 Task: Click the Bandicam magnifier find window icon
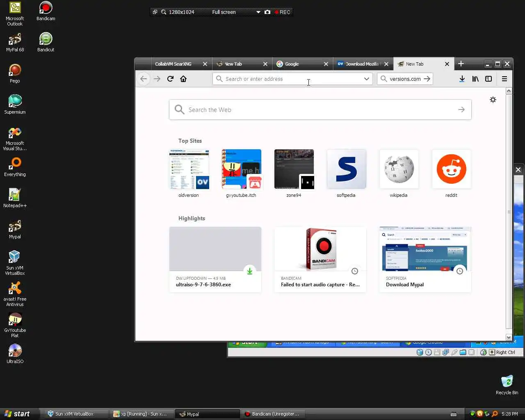coord(164,12)
